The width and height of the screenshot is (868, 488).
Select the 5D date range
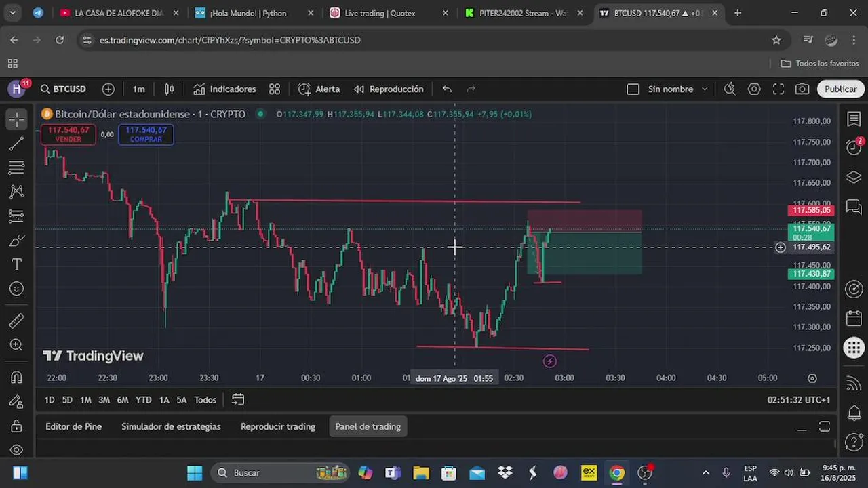point(67,400)
